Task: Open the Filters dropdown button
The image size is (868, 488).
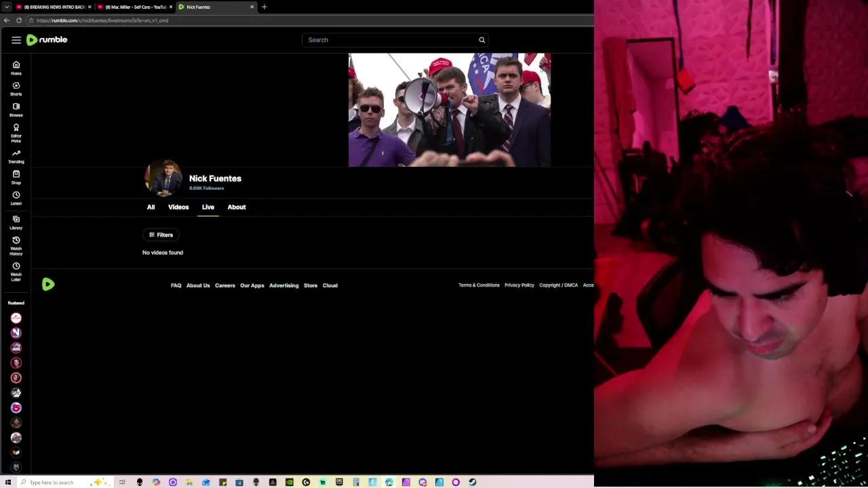Action: coord(161,235)
